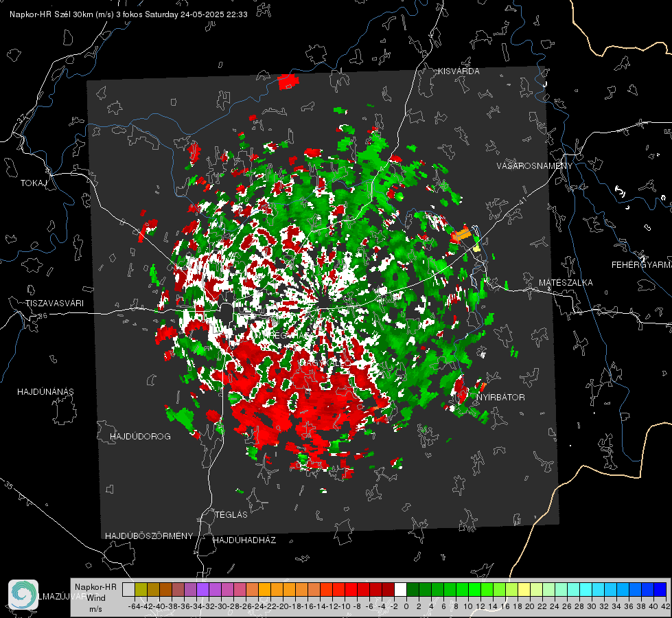
Task: Select the MÁTÉSZALKA city label
Action: (566, 283)
